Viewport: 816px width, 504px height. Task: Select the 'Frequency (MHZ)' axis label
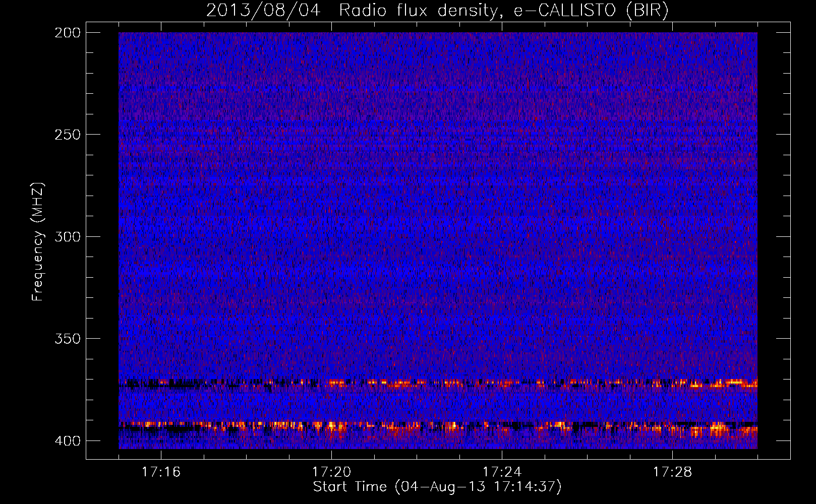(38, 242)
